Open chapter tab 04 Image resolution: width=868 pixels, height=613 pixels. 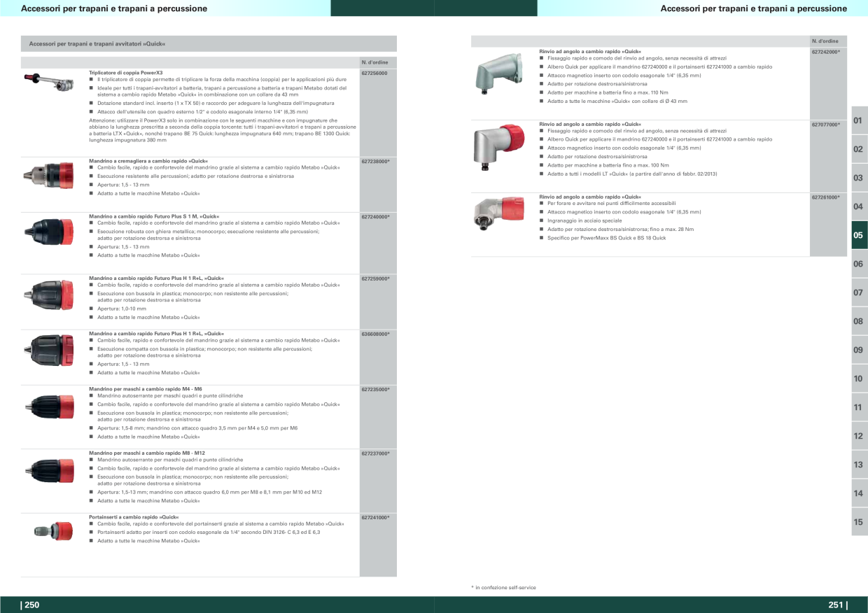[859, 207]
